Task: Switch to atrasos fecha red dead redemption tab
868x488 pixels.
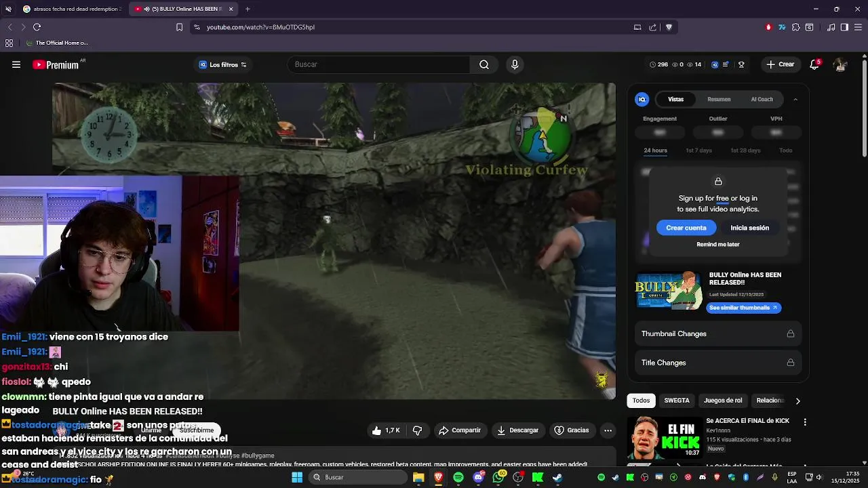Action: pyautogui.click(x=71, y=9)
